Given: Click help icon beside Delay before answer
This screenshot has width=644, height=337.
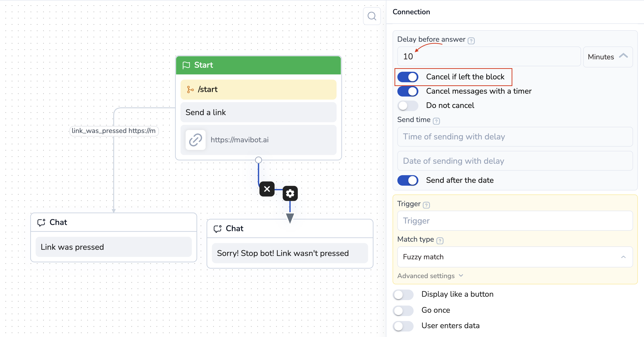Looking at the screenshot, I should (471, 41).
